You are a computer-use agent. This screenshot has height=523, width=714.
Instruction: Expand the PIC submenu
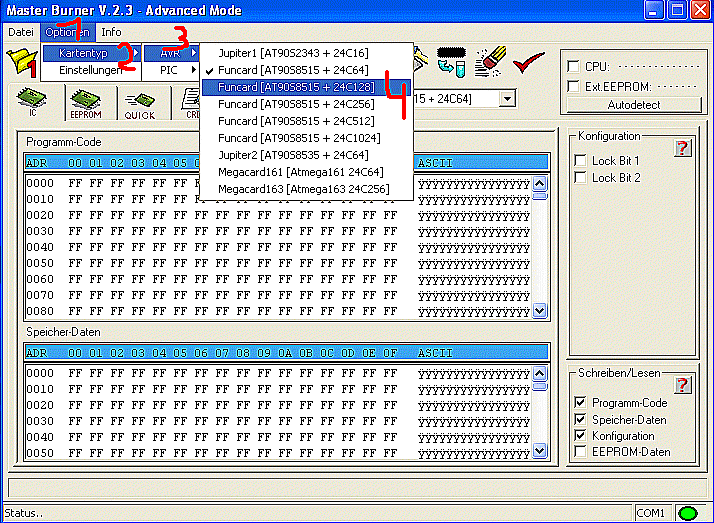(x=170, y=70)
